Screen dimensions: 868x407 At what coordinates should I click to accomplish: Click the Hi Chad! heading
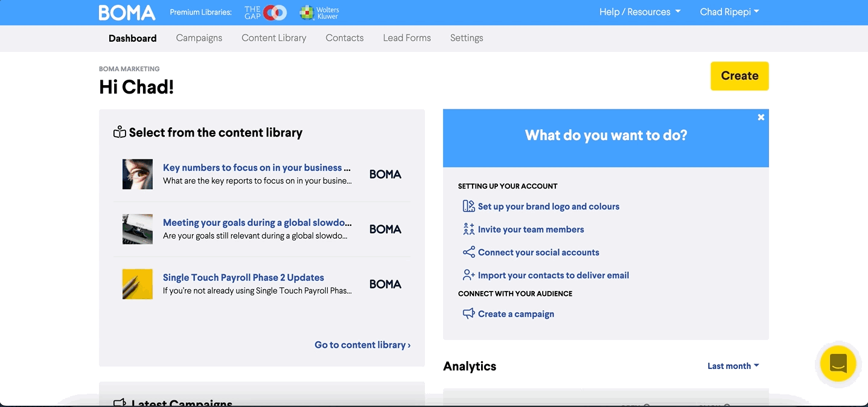click(136, 87)
